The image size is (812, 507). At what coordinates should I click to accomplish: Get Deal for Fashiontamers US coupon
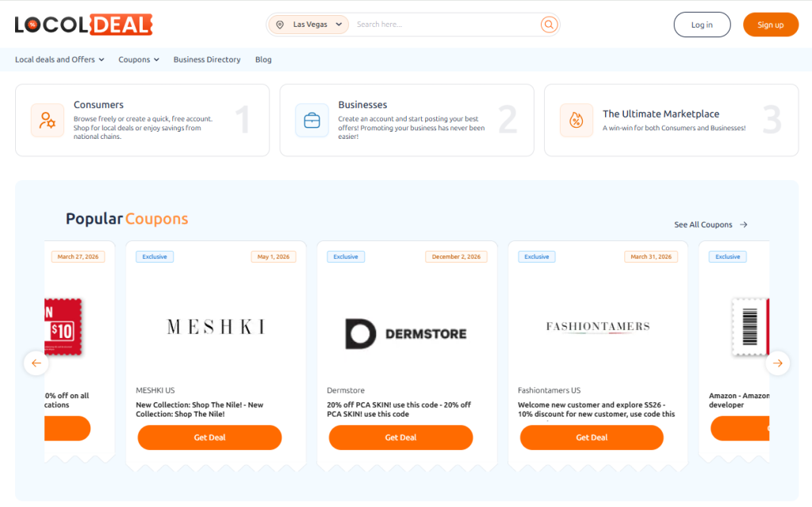pos(592,437)
